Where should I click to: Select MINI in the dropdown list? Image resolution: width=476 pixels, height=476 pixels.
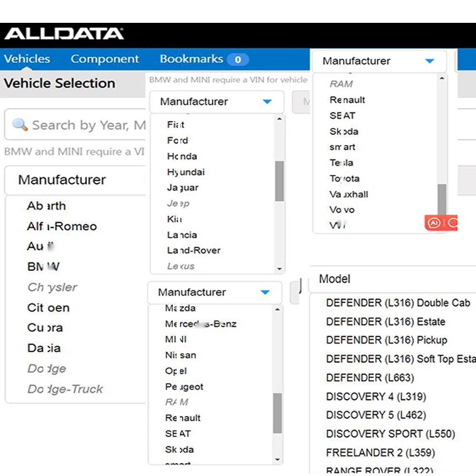coord(176,339)
